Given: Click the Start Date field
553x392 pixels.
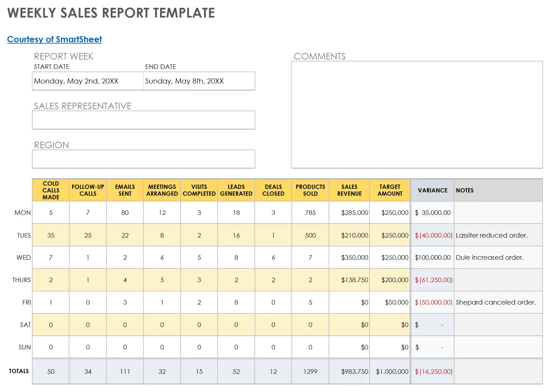Looking at the screenshot, I should pos(88,81).
